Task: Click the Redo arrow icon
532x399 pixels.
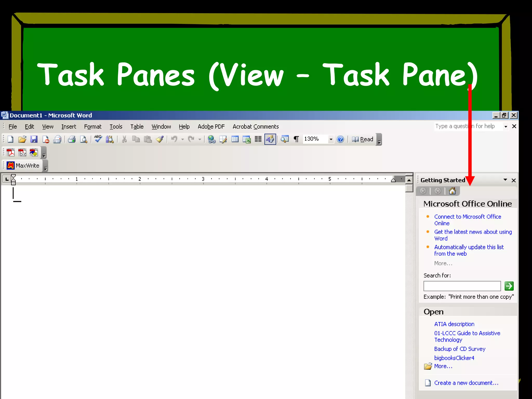Action: [191, 139]
